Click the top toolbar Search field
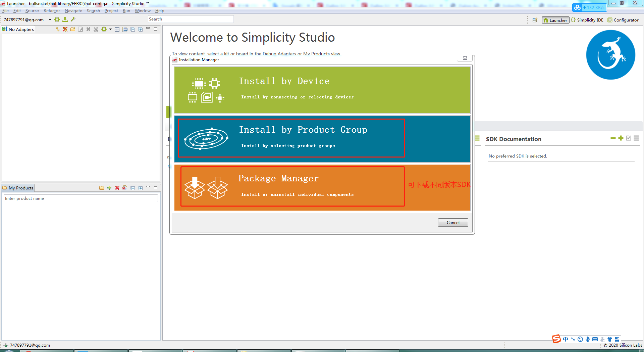Image resolution: width=644 pixels, height=352 pixels. click(191, 19)
